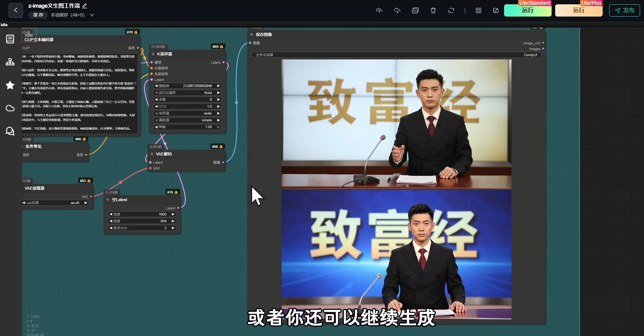Image resolution: width=644 pixels, height=336 pixels.
Task: Click the cloud upload icon in top toolbar
Action: tap(379, 10)
